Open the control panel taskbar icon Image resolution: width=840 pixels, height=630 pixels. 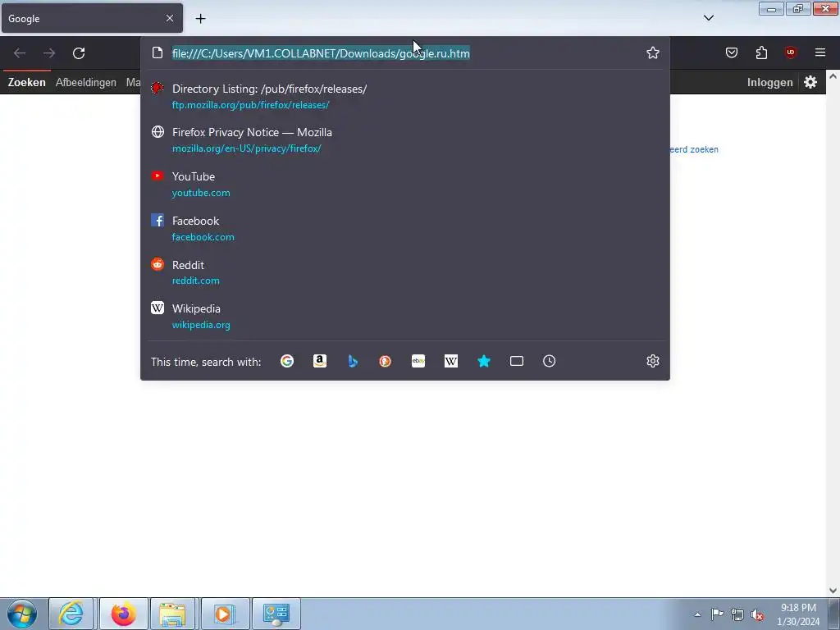point(276,614)
